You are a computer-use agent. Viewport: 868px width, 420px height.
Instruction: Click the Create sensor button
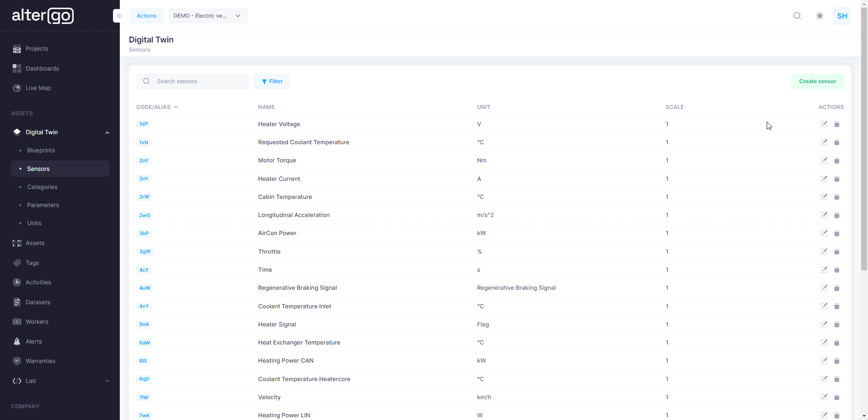tap(817, 81)
